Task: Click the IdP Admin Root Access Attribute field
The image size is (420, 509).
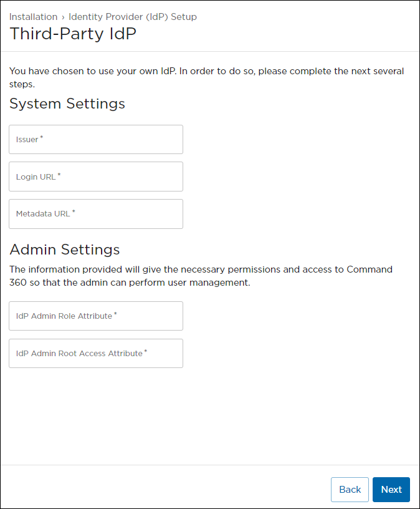Action: (x=95, y=353)
